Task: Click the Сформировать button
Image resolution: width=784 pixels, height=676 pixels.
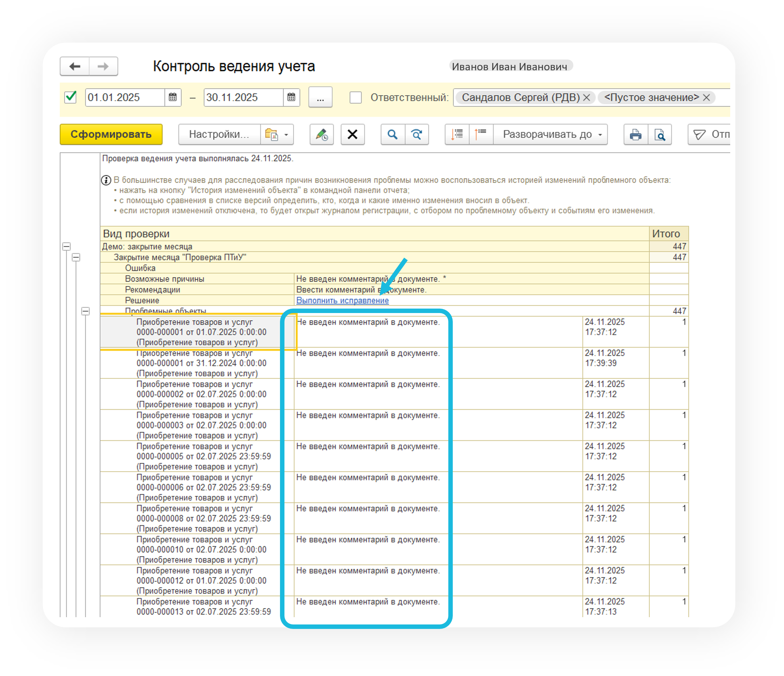Action: pyautogui.click(x=111, y=134)
